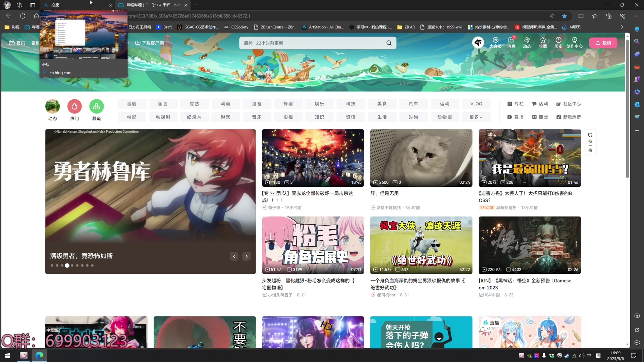This screenshot has height=362, width=644.
Task: Go to next carousel slide arrow
Action: (247, 256)
